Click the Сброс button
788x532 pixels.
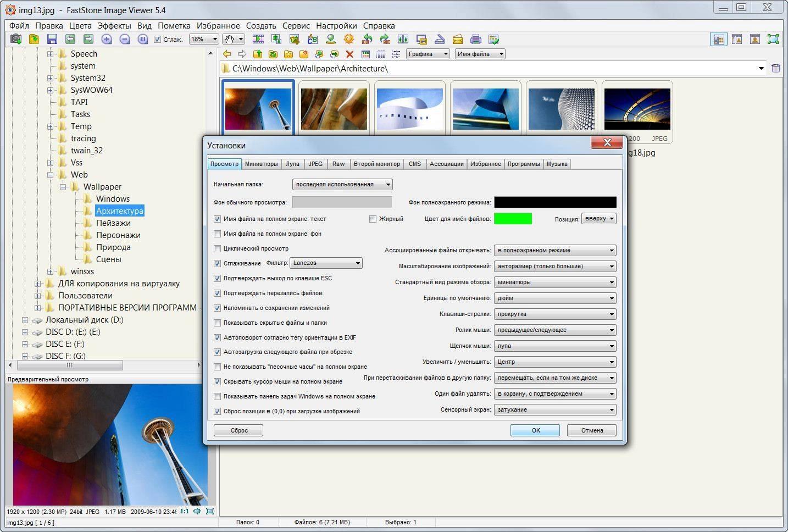coord(238,430)
